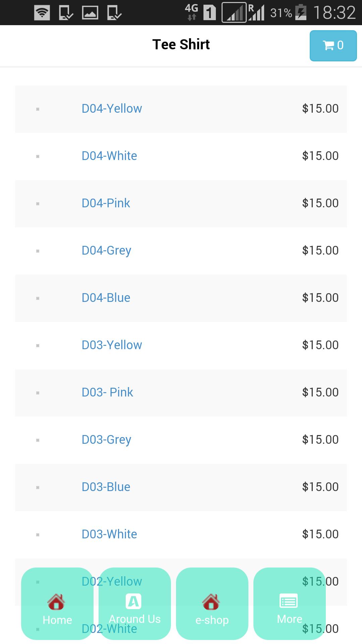
Task: Tap the More list icon
Action: tap(289, 601)
